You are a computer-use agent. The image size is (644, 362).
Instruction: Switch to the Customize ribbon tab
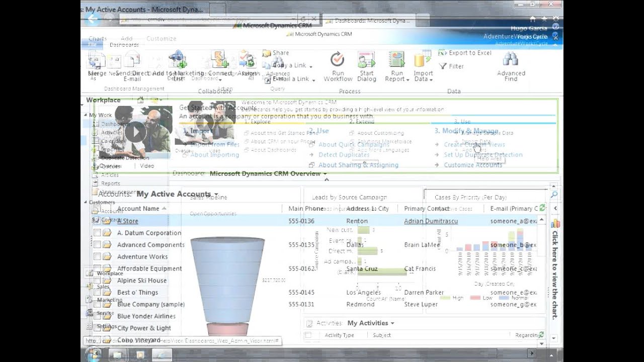[x=161, y=38]
